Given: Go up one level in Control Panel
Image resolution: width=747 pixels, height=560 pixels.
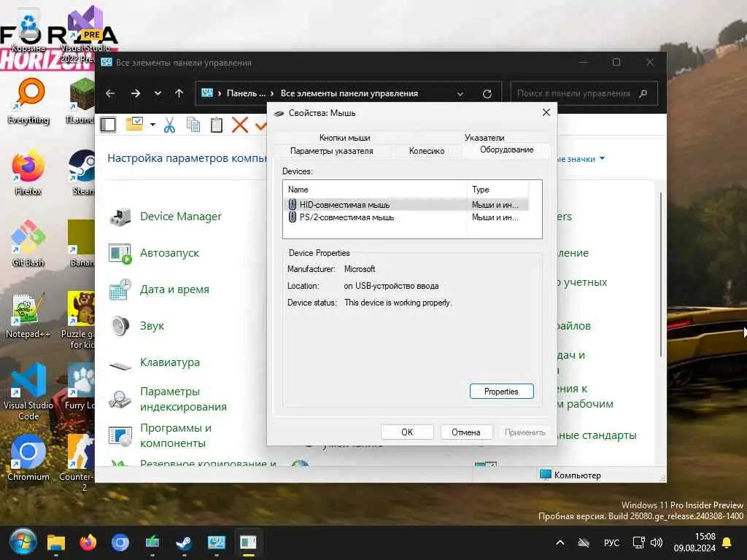Looking at the screenshot, I should tap(179, 93).
